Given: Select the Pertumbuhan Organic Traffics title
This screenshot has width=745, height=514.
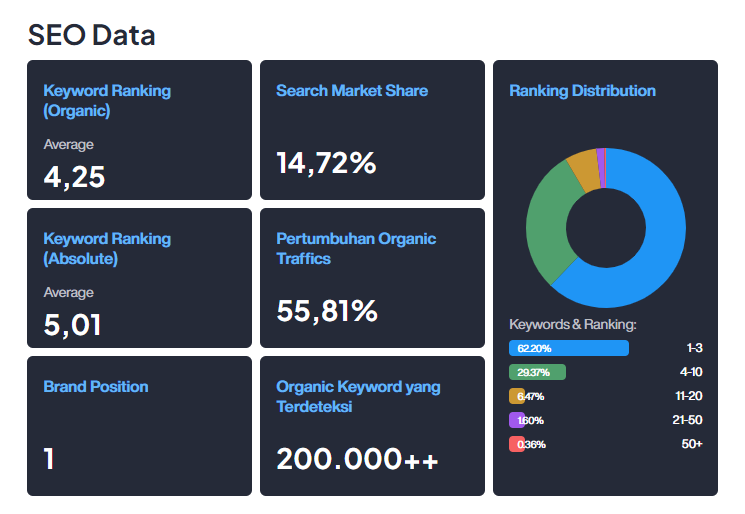Looking at the screenshot, I should point(356,248).
